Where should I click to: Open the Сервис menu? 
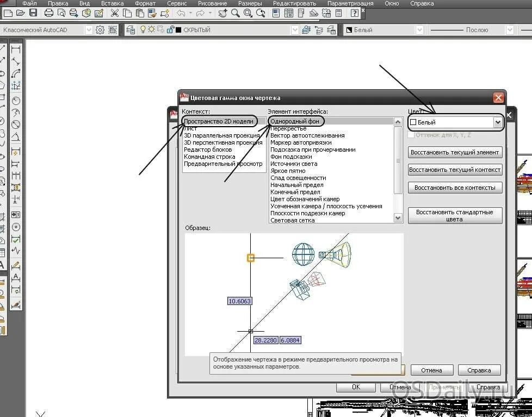pos(177,3)
